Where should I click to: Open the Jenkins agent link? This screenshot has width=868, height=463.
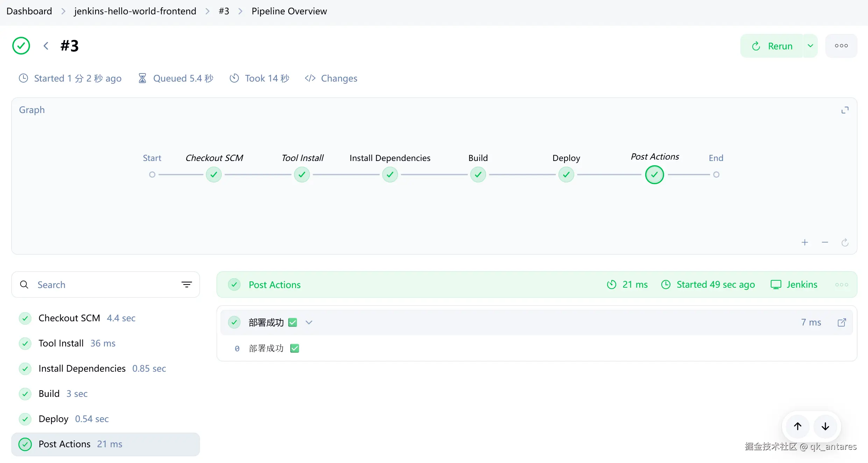pyautogui.click(x=794, y=285)
